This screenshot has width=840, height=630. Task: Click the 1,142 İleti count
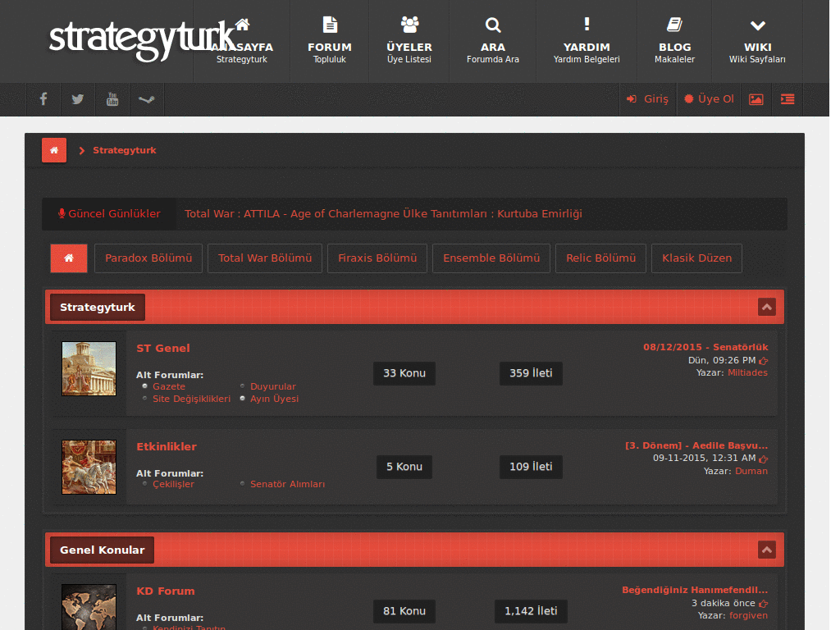pyautogui.click(x=531, y=611)
